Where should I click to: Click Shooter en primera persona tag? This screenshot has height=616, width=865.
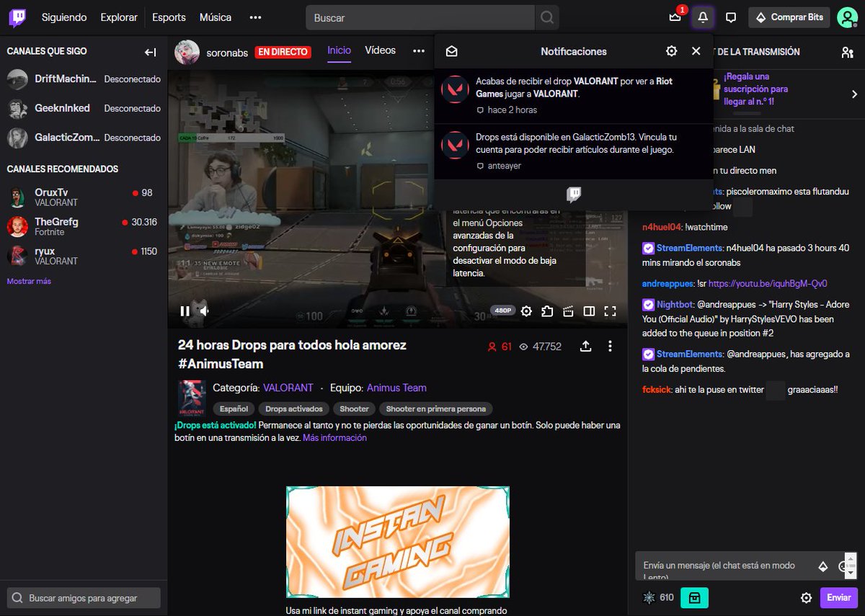pyautogui.click(x=436, y=409)
